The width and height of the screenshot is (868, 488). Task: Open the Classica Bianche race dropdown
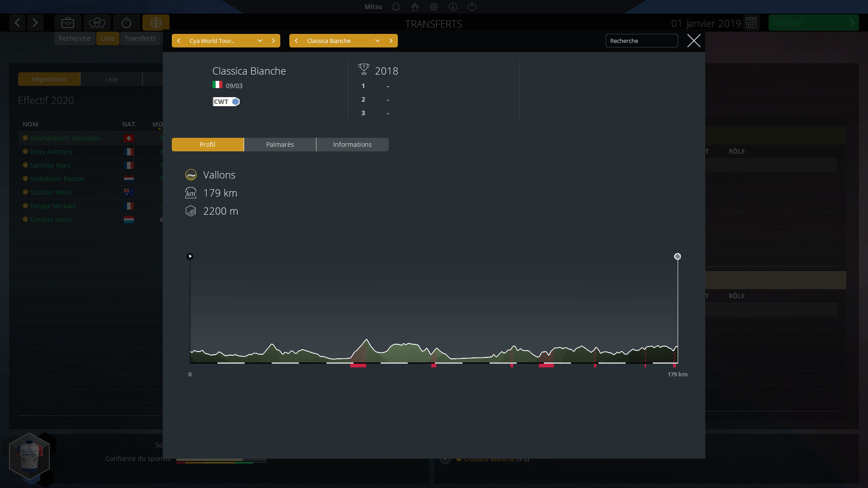(x=377, y=41)
